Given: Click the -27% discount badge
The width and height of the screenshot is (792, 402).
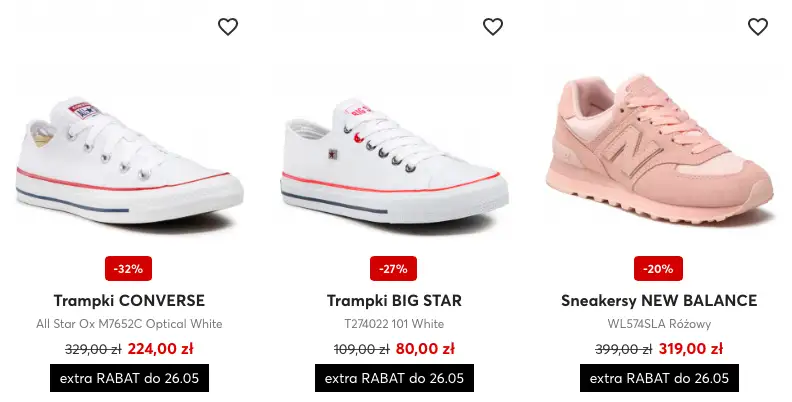Looking at the screenshot, I should [x=394, y=269].
